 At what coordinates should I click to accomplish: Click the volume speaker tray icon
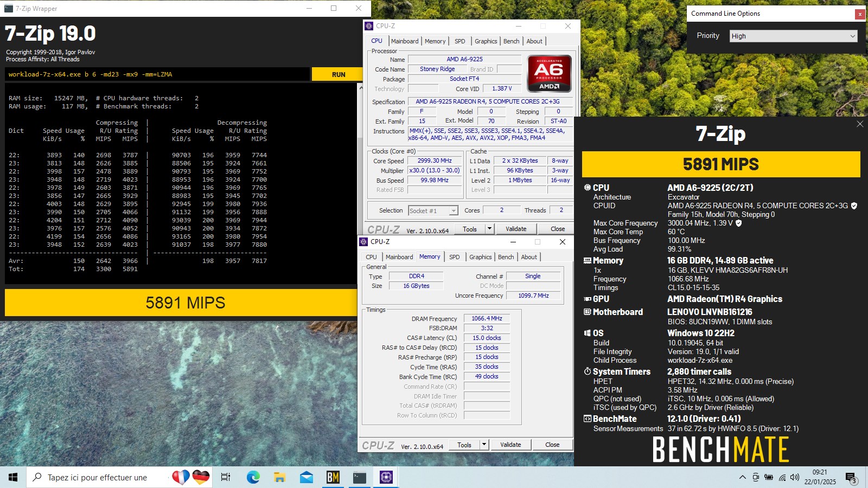click(x=795, y=477)
